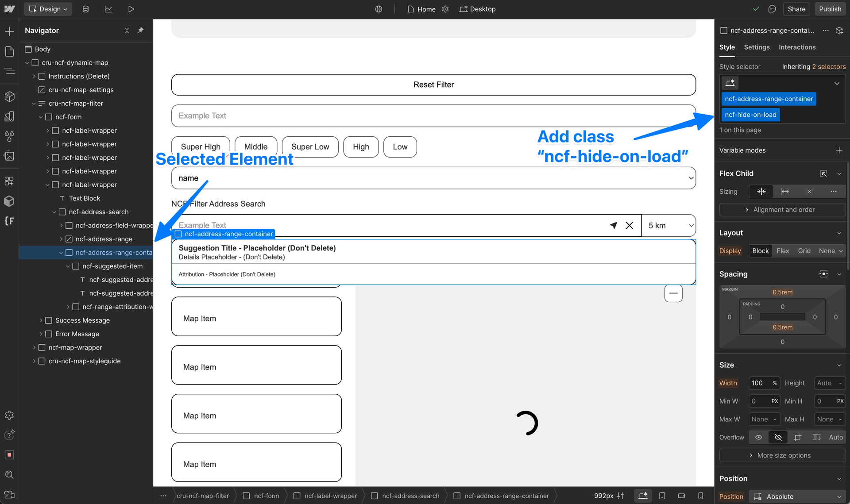Expand the style selector chevron
Screen dimensions: 850x504
click(x=837, y=83)
